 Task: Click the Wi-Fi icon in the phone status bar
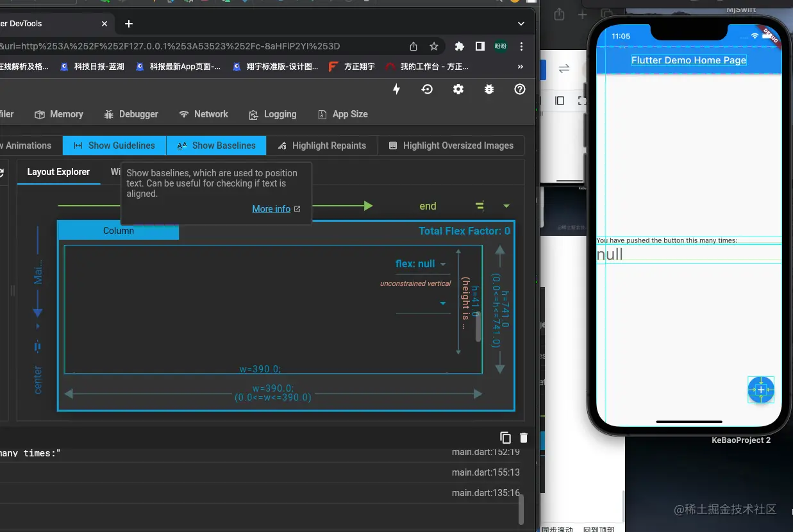(x=755, y=36)
